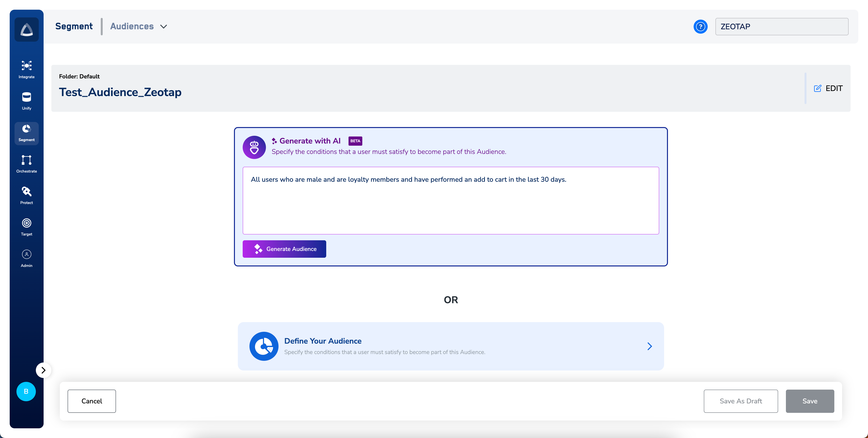
Task: Click the Test_Audience_Zeotap audience title
Action: pos(120,92)
